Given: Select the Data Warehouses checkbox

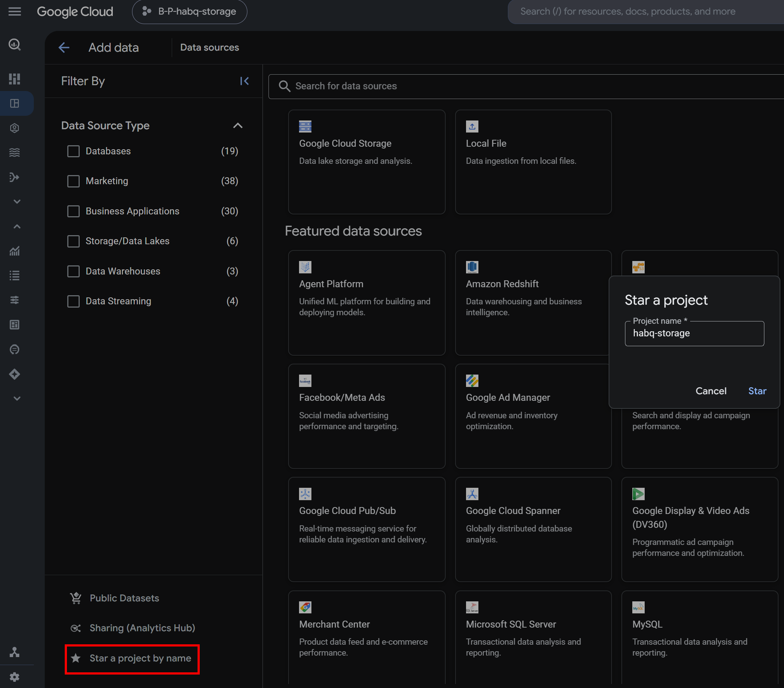Looking at the screenshot, I should point(73,271).
